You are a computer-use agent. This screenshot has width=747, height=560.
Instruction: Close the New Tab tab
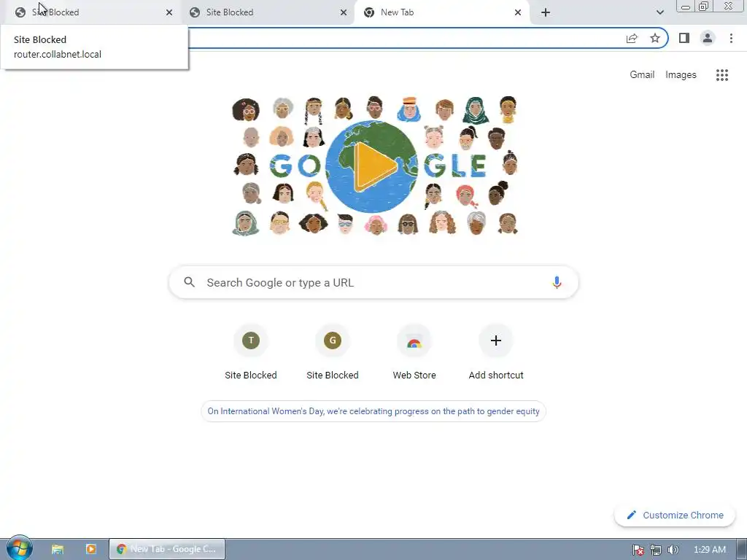[518, 12]
